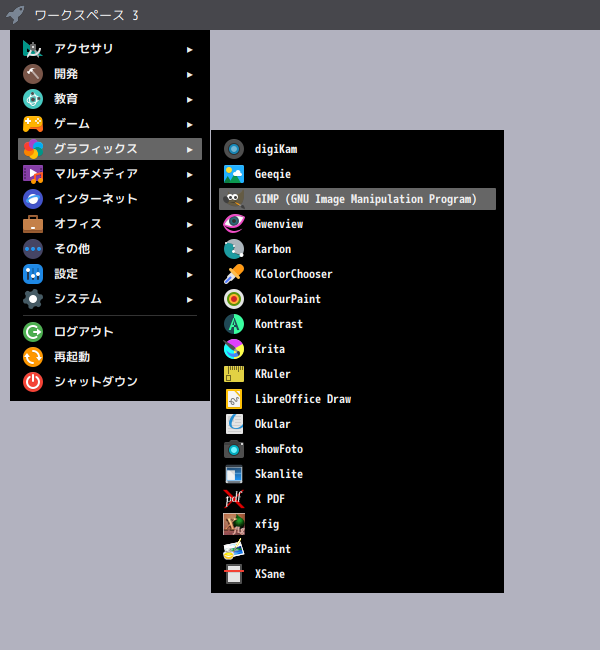The width and height of the screenshot is (600, 650).
Task: Expand the ゲーム submenu arrow
Action: 189,124
